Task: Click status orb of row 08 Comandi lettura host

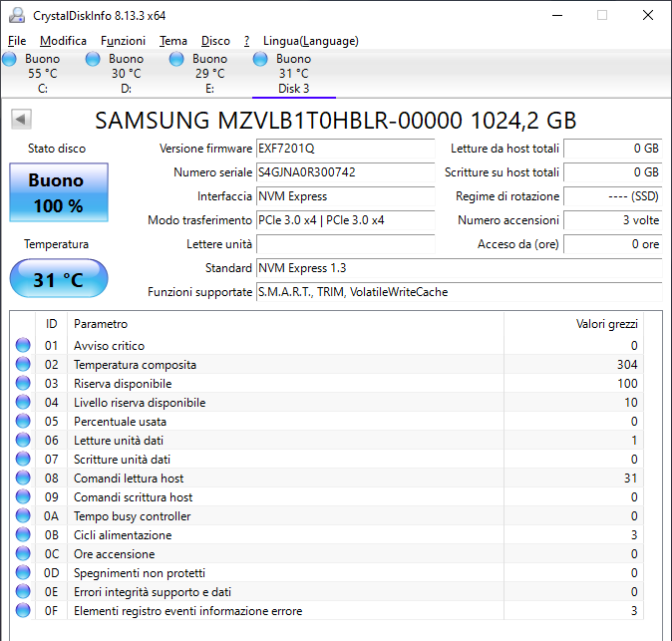Action: click(23, 478)
